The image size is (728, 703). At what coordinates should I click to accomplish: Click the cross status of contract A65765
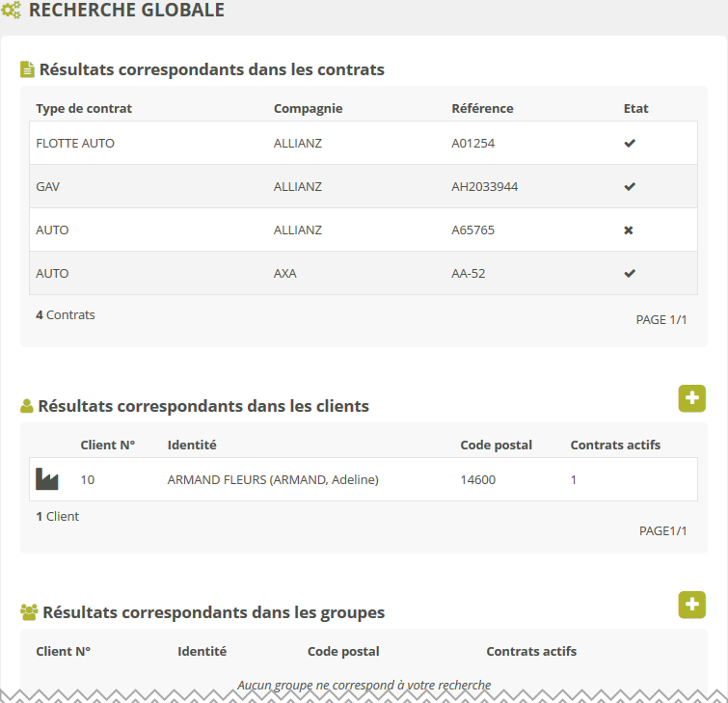629,230
